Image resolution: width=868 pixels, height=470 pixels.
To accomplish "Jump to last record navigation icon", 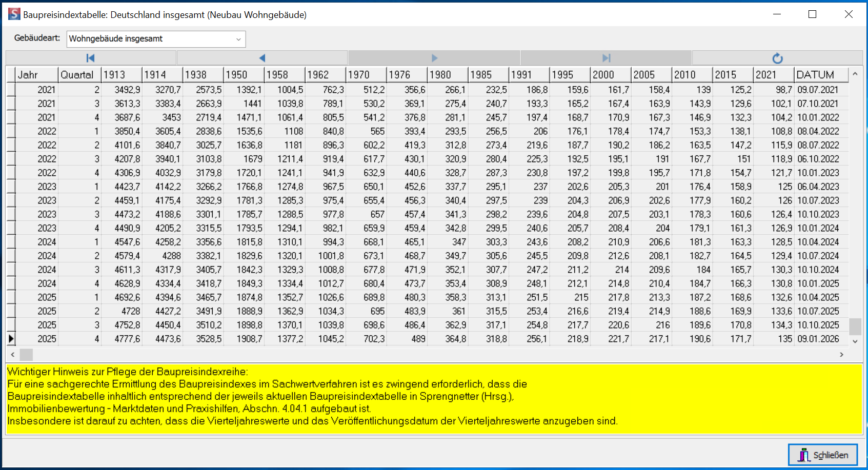I will pyautogui.click(x=606, y=58).
